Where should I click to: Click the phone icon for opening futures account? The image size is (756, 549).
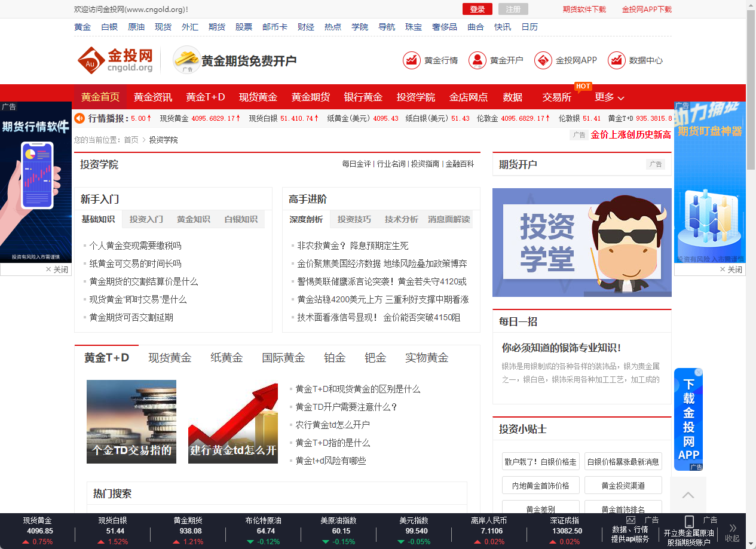(690, 522)
